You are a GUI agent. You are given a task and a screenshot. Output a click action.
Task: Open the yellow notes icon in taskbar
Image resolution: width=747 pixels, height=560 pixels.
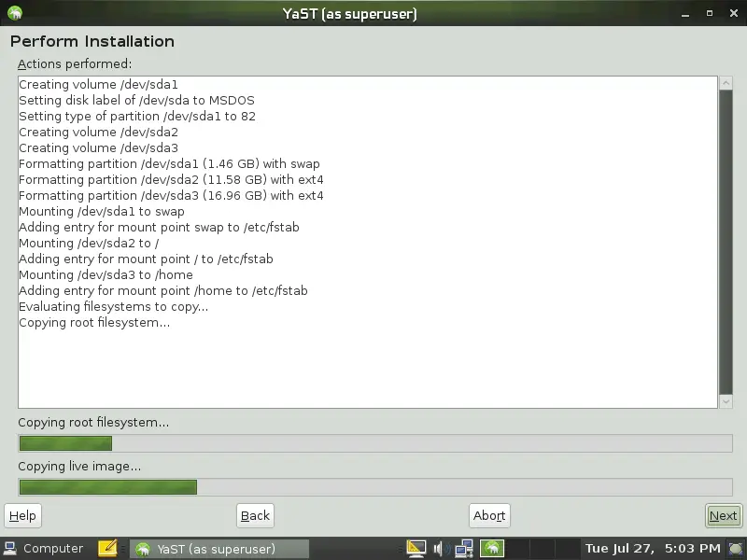click(x=107, y=549)
